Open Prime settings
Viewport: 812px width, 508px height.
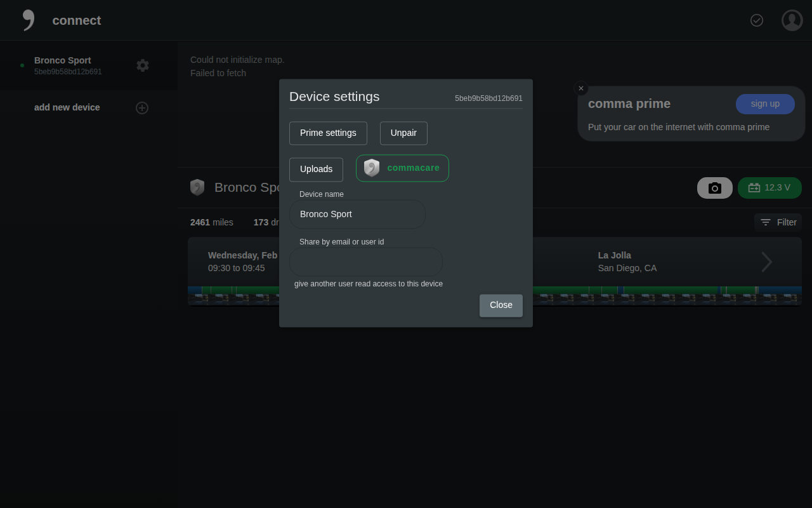[328, 133]
